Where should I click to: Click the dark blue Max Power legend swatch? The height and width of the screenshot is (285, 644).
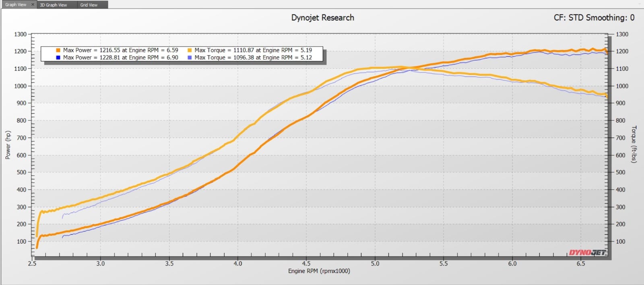coord(58,58)
